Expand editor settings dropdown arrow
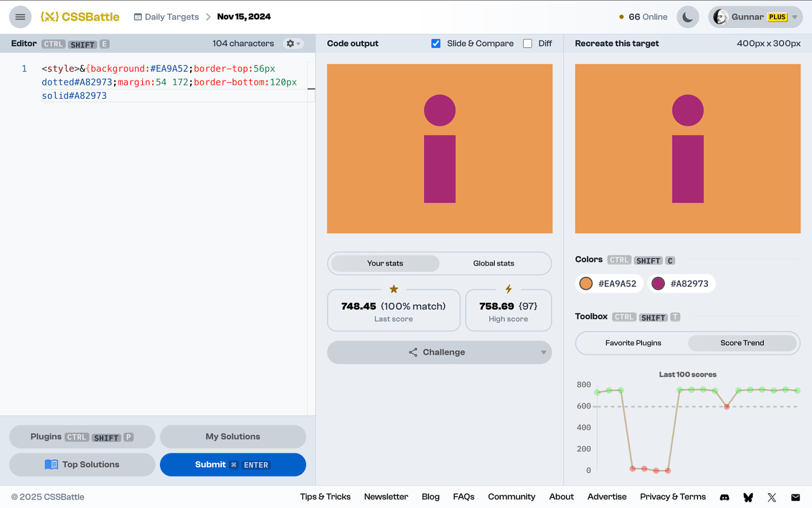 [x=298, y=44]
